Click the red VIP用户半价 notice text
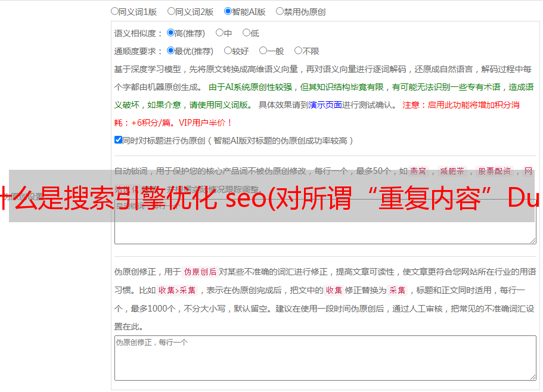This screenshot has height=392, width=543. click(x=206, y=123)
